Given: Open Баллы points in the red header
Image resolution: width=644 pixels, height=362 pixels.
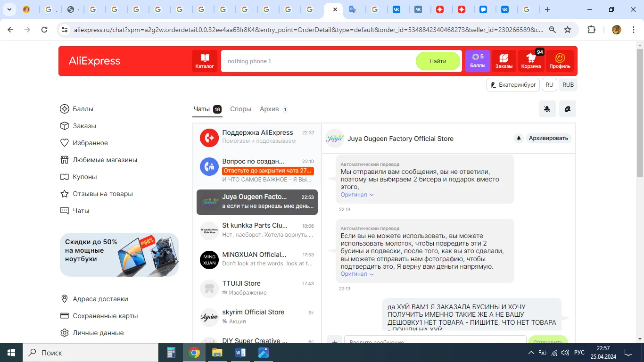Looking at the screenshot, I should [478, 61].
